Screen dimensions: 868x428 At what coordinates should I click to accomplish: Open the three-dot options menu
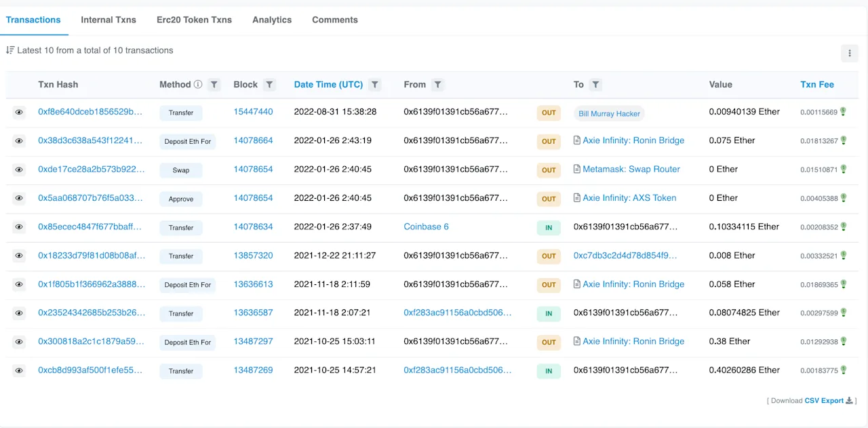click(849, 54)
